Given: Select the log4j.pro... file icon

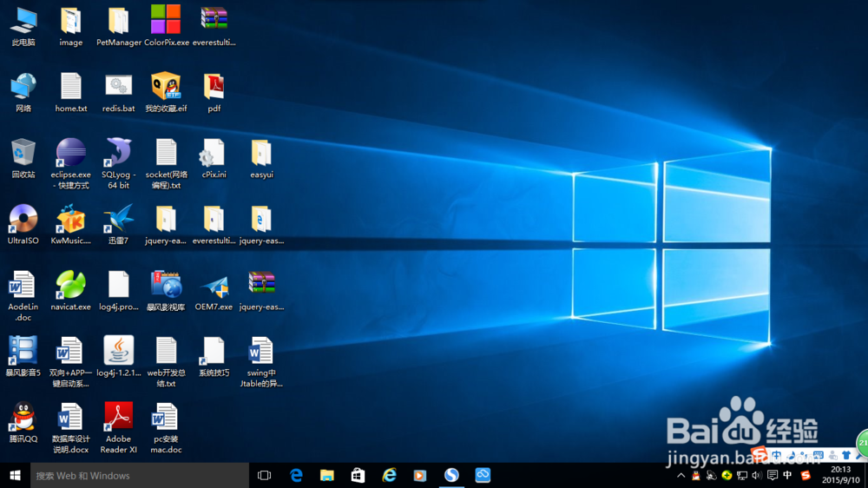Looking at the screenshot, I should 118,290.
